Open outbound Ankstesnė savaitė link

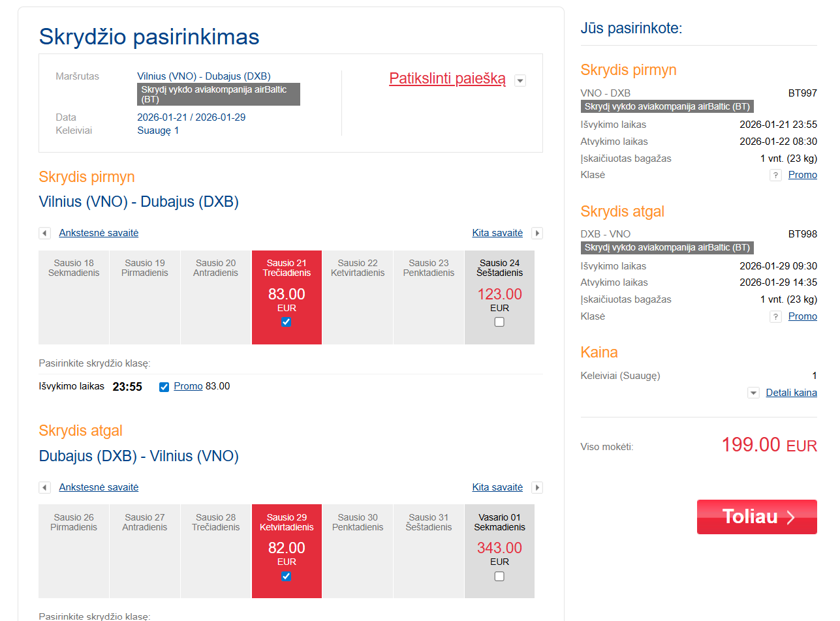pyautogui.click(x=99, y=233)
